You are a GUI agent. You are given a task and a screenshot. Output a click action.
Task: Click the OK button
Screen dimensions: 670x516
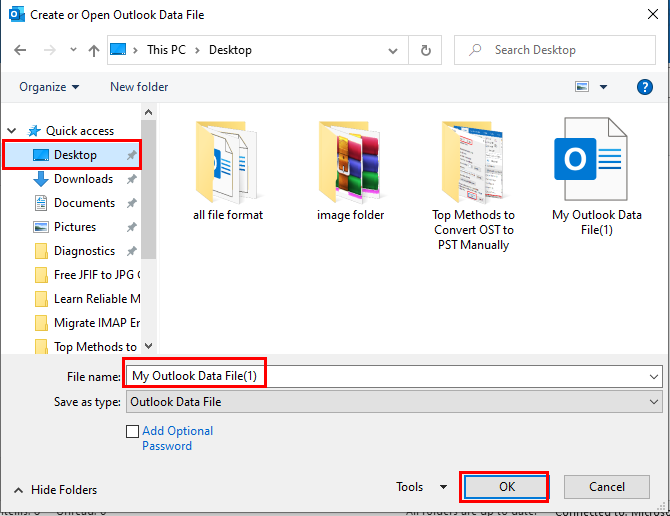[x=505, y=487]
